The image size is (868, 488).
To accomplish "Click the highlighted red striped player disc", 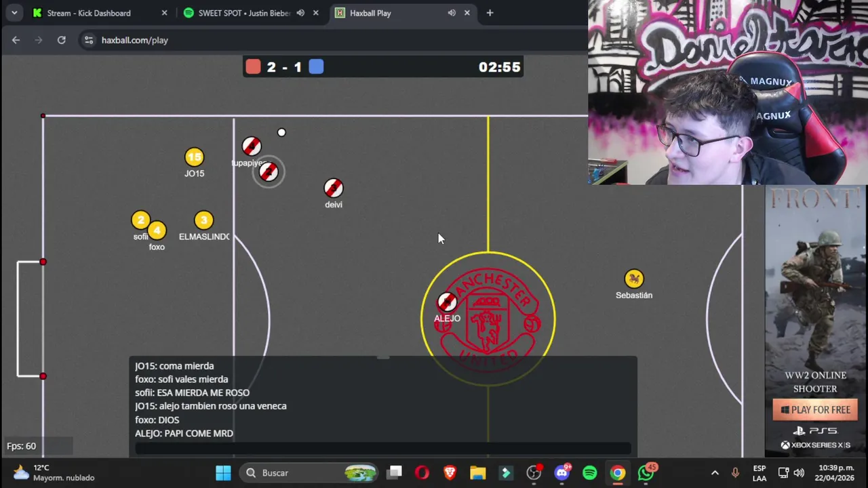I will (x=269, y=171).
